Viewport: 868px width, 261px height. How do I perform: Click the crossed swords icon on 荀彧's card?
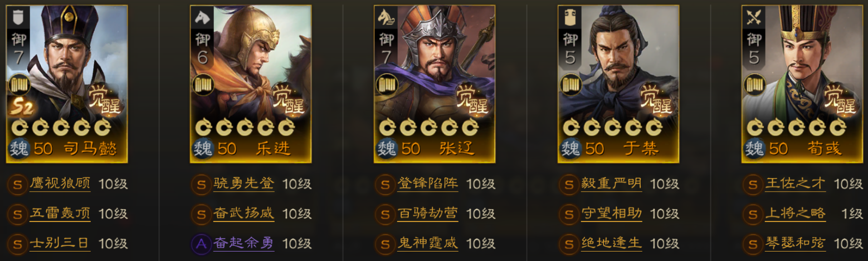(x=754, y=18)
